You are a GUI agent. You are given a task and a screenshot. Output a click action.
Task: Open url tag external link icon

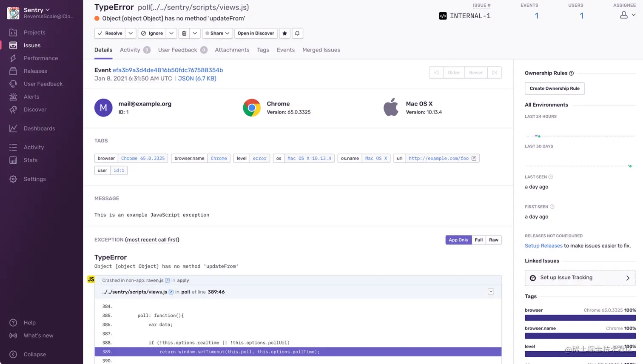click(x=474, y=158)
